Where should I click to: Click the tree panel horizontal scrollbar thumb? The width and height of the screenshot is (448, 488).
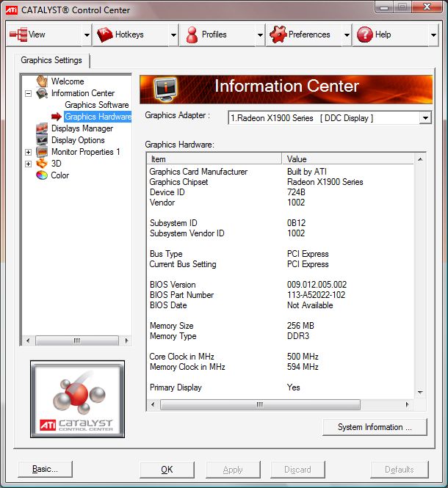77,340
